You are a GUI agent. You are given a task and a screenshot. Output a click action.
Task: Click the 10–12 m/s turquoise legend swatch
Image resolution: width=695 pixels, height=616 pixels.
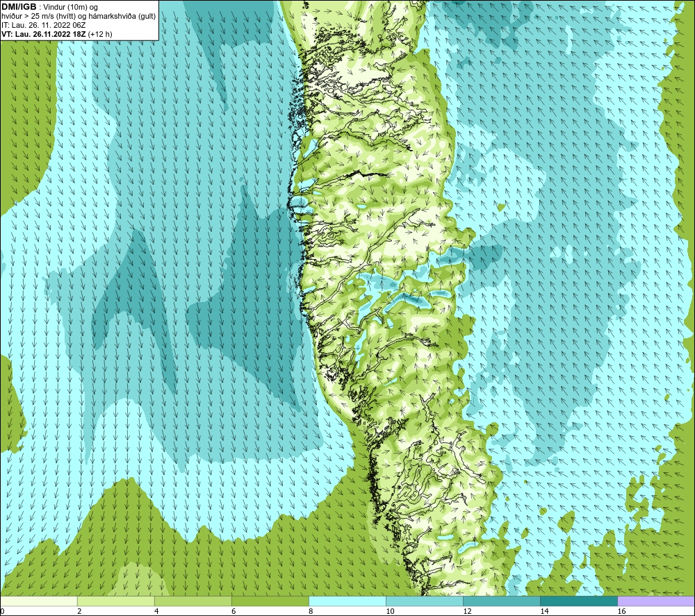point(425,601)
